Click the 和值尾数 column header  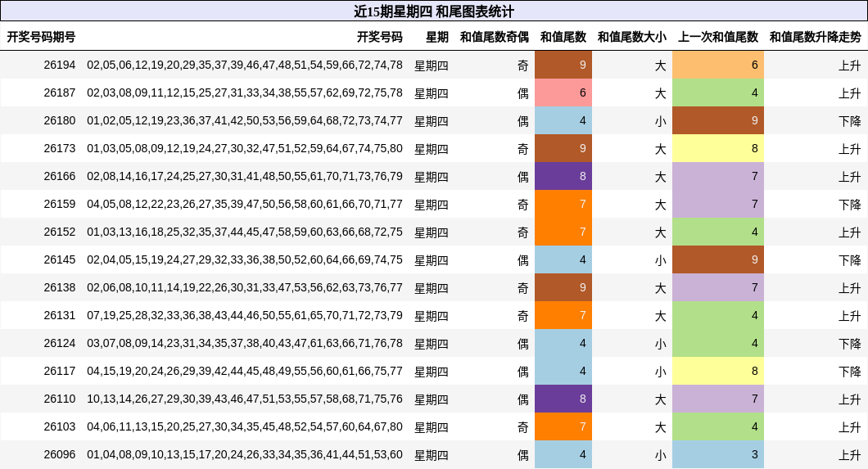tap(563, 37)
